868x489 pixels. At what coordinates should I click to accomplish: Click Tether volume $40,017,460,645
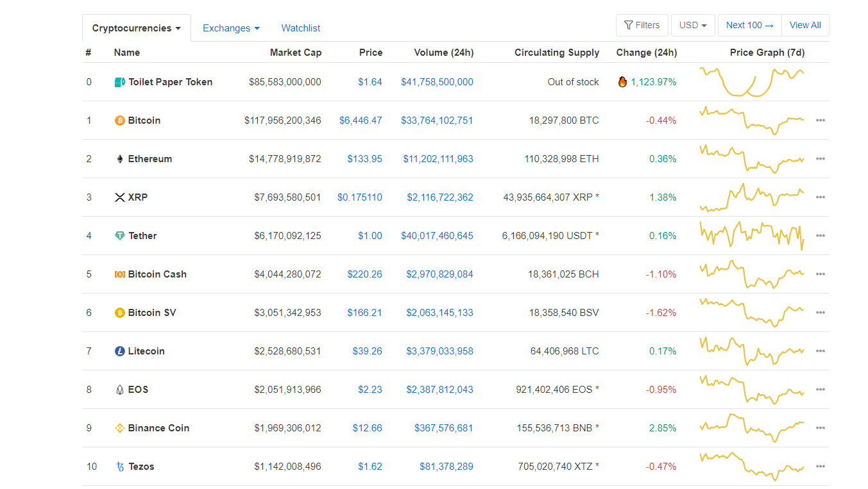click(438, 236)
